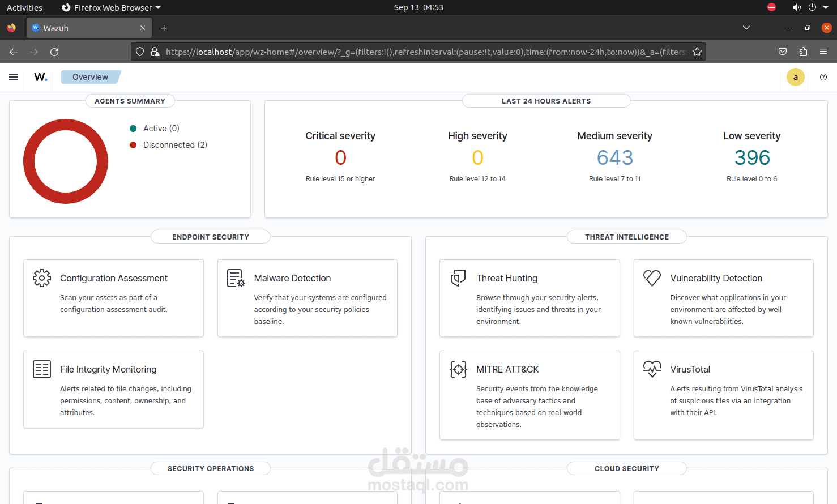Open the Medium severity 643 alerts
Viewport: 837px width, 504px height.
pyautogui.click(x=615, y=157)
